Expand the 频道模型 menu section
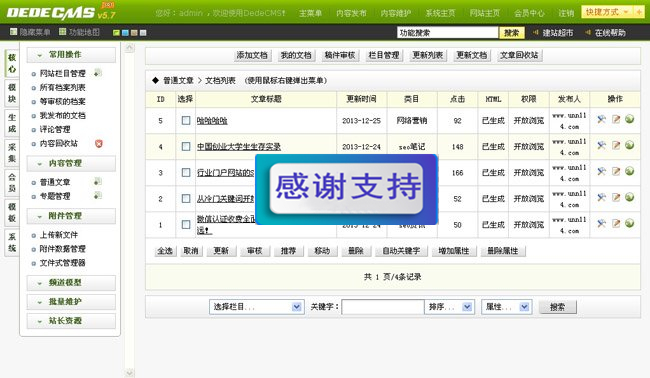 71,283
